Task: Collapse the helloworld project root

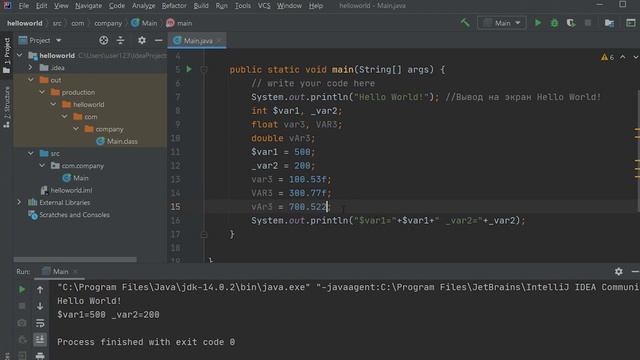Action: coord(20,55)
